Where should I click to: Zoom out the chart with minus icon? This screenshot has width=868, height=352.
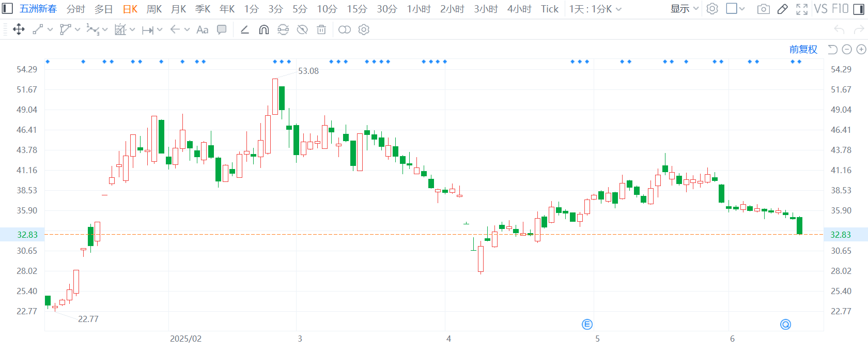click(x=847, y=49)
